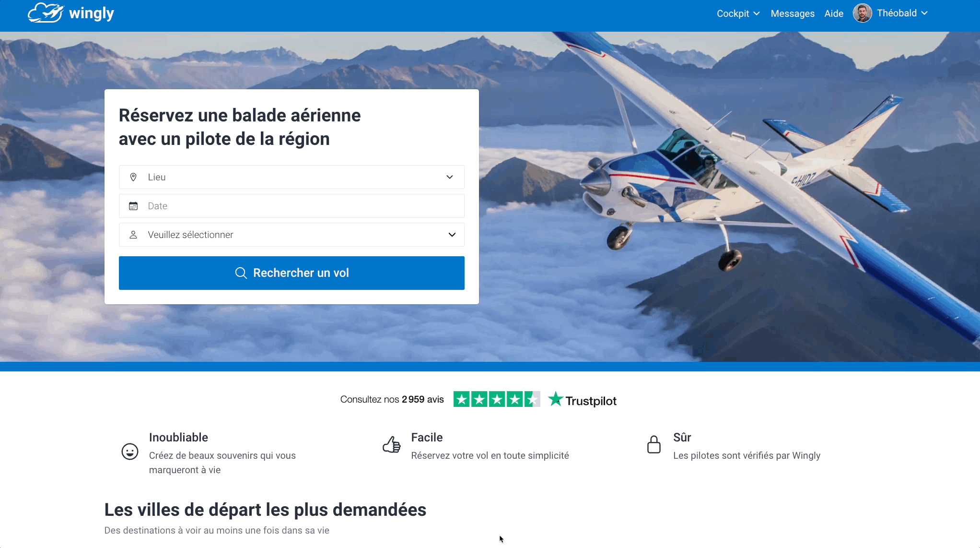The height and width of the screenshot is (548, 980).
Task: Open the Théobald account menu chevron
Action: tap(924, 13)
